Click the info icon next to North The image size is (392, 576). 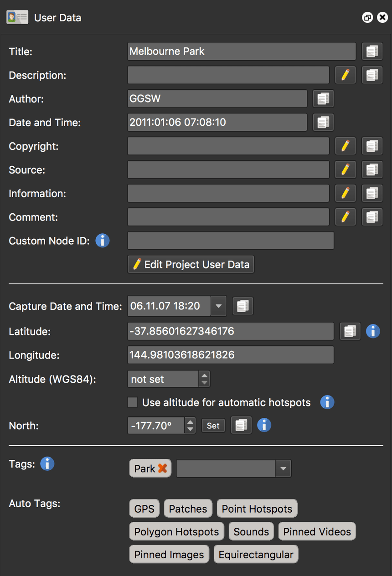264,426
